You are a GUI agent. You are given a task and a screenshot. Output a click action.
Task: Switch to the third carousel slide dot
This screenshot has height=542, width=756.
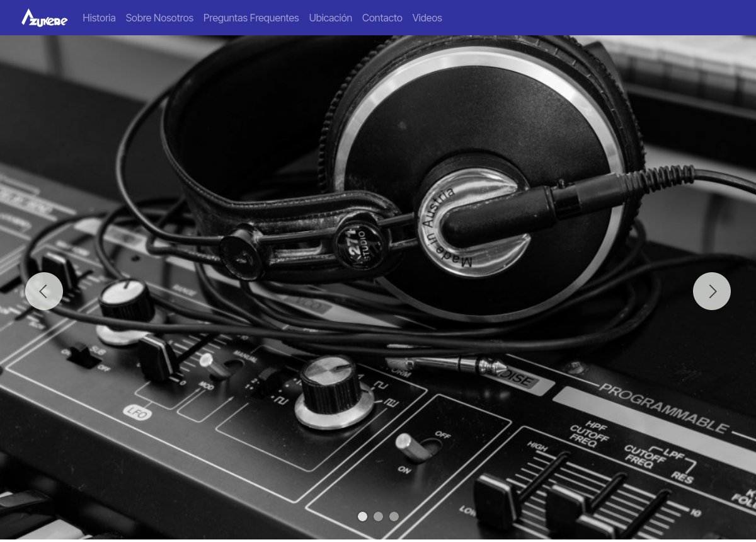394,517
